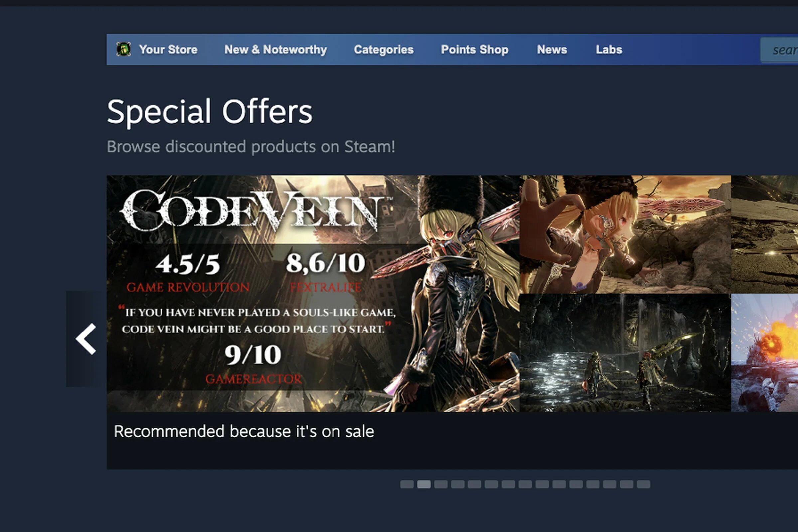This screenshot has width=798, height=532.
Task: Open the News link
Action: coord(552,50)
